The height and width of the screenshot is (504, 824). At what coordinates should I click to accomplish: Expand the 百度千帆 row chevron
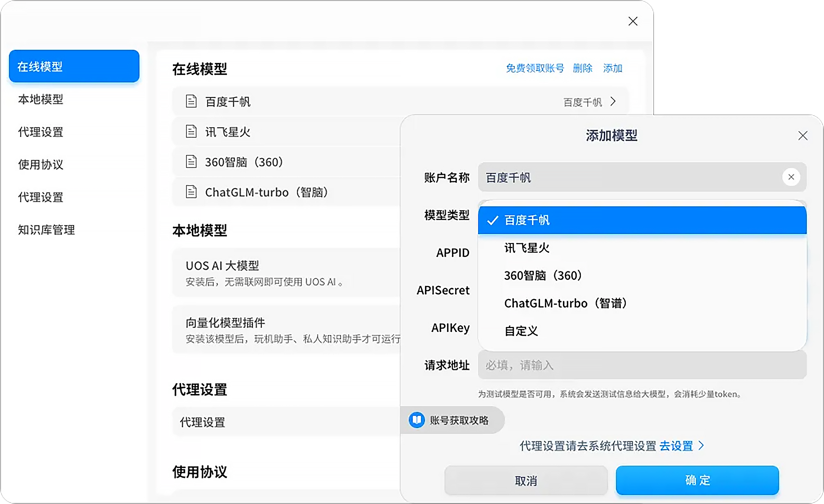click(x=613, y=101)
